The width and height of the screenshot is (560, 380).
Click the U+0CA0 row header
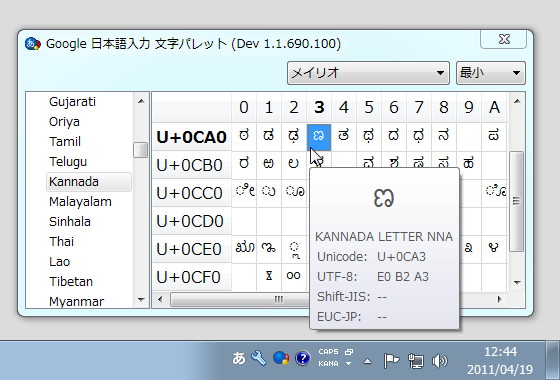[x=192, y=137]
